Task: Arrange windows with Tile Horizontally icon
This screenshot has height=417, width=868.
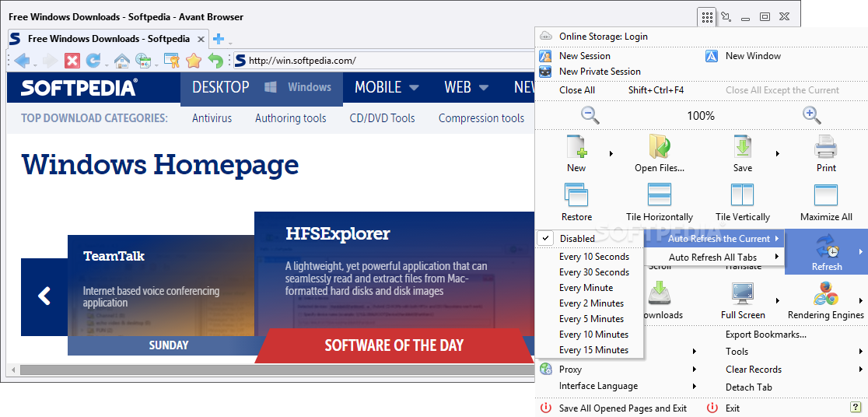Action: (x=660, y=195)
